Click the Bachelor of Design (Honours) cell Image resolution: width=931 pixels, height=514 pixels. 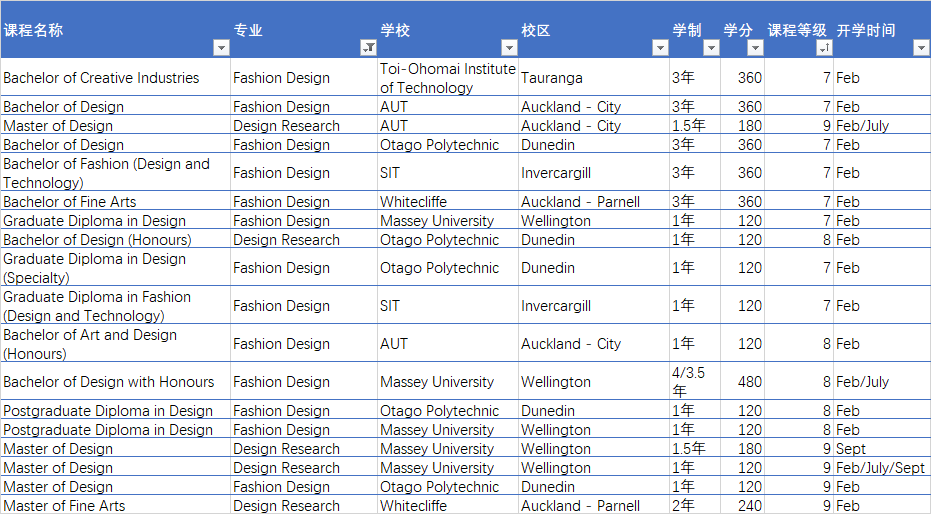click(115, 239)
